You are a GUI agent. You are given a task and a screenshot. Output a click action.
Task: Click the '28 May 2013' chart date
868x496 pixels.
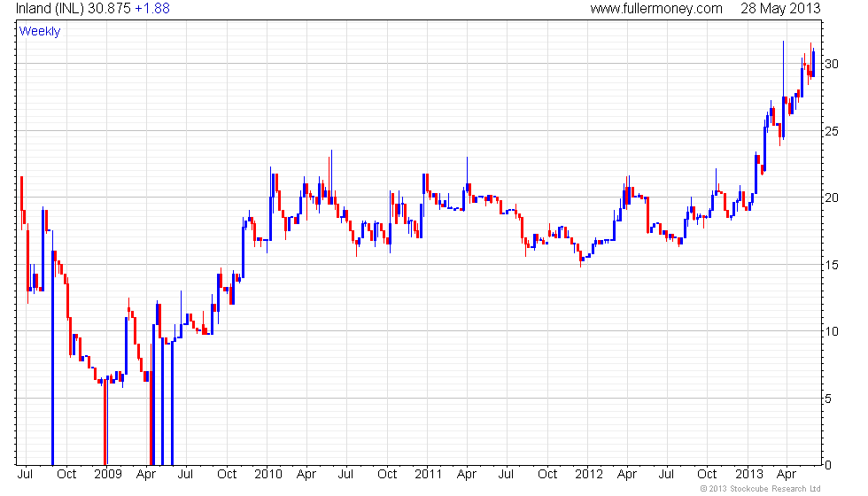(x=780, y=9)
